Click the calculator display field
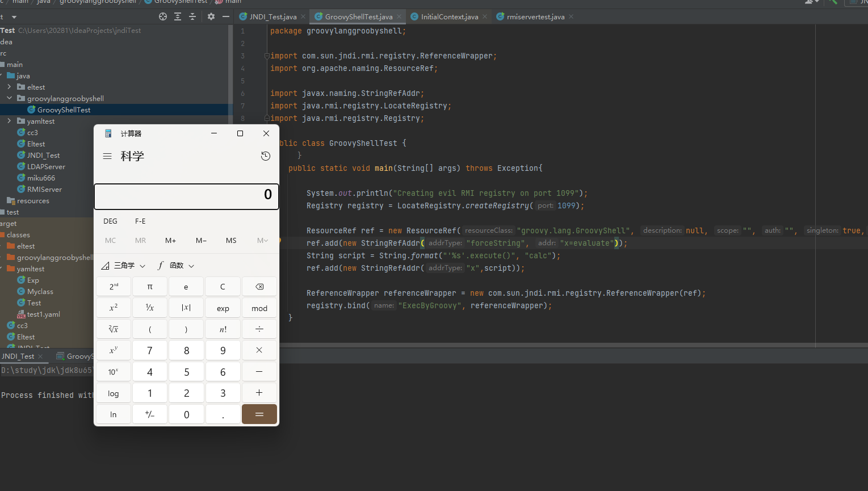The image size is (868, 491). pos(186,196)
